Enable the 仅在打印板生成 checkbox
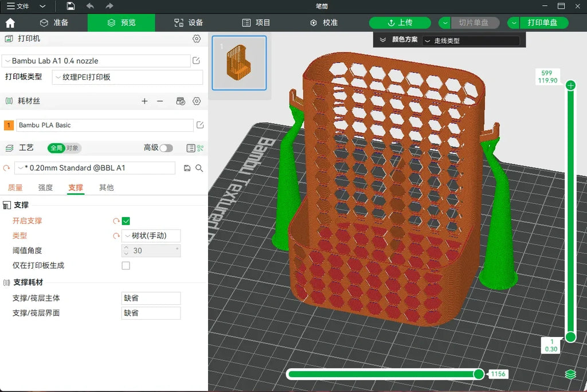 (x=126, y=265)
